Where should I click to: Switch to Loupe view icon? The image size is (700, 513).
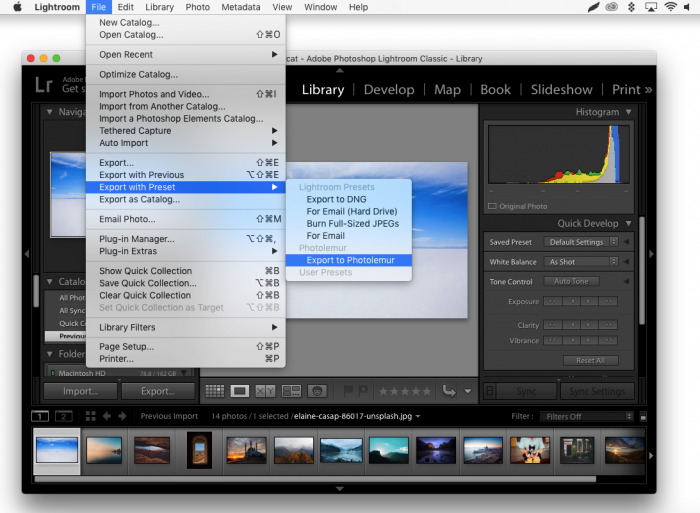(240, 391)
